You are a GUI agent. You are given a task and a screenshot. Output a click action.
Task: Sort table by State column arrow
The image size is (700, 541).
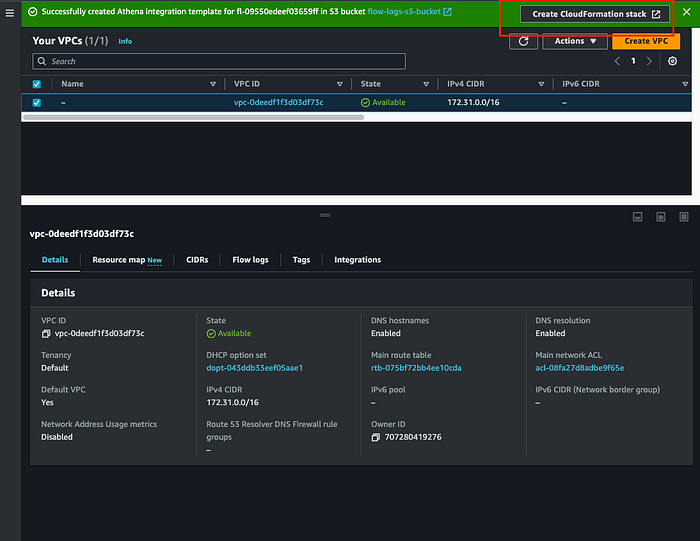tap(426, 84)
